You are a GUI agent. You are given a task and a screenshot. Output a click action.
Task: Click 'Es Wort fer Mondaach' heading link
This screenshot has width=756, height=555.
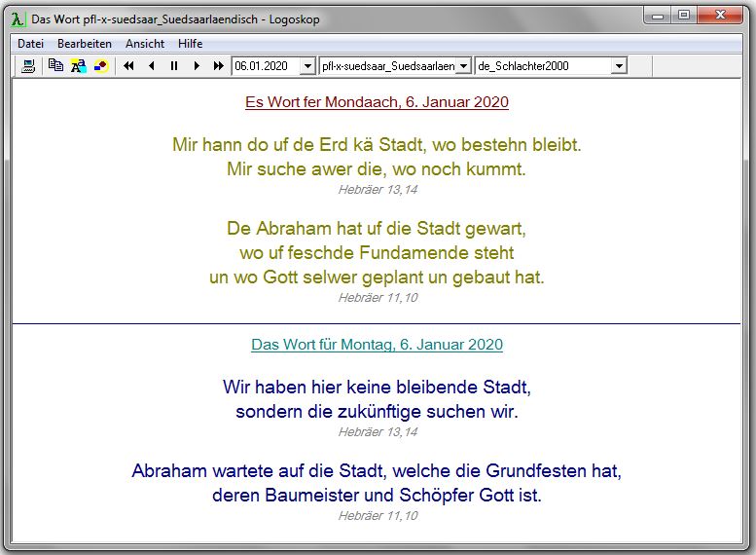click(377, 102)
